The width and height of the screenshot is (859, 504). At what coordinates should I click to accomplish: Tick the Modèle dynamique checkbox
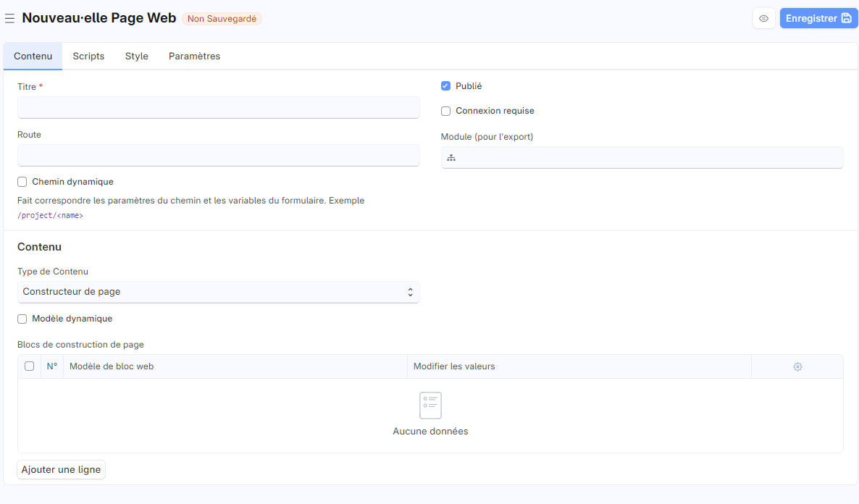click(22, 319)
